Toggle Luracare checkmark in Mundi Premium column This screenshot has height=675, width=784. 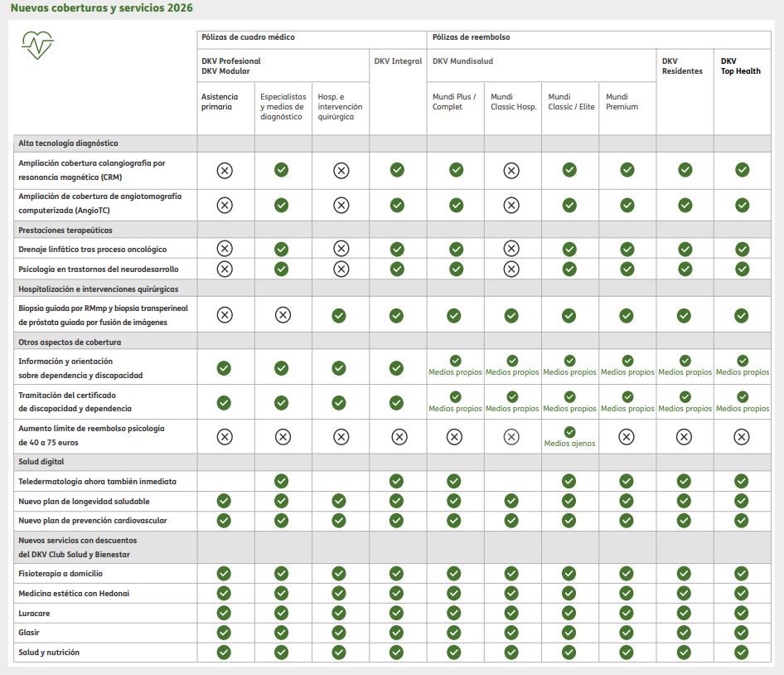(627, 613)
